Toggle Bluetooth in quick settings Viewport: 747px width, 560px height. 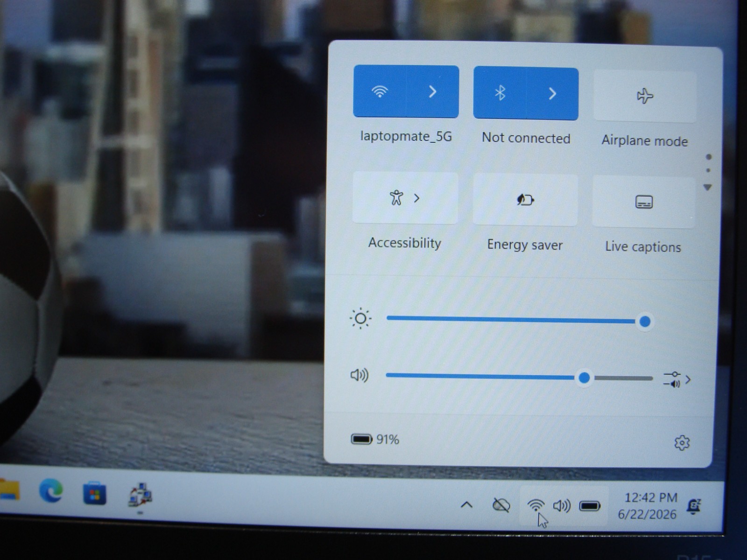[500, 93]
